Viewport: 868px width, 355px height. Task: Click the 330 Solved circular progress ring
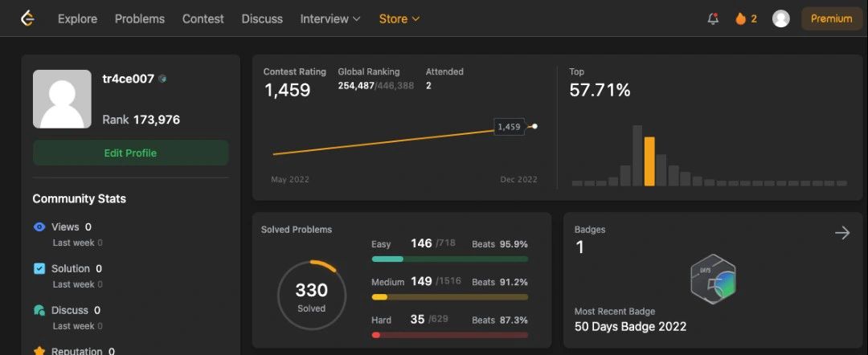click(x=312, y=295)
